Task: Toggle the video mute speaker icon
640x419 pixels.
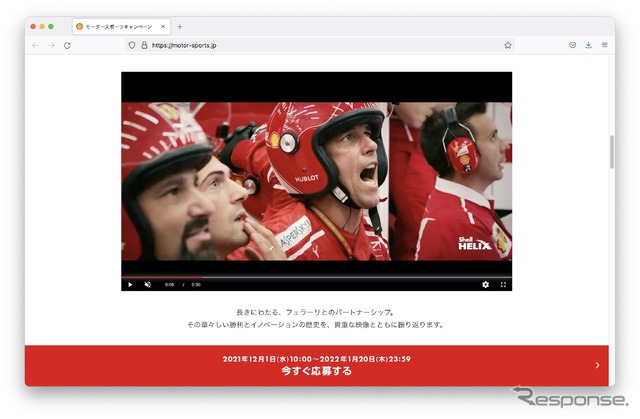Action: pyautogui.click(x=148, y=284)
